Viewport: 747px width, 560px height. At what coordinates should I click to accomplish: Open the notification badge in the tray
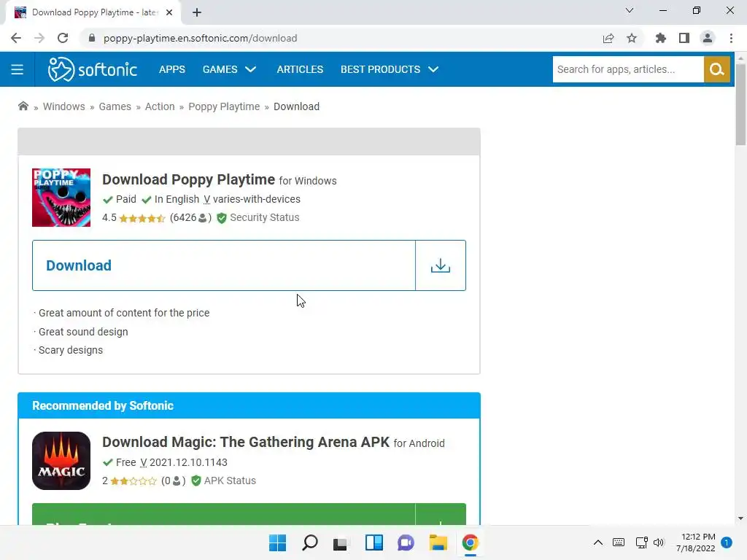pos(727,542)
